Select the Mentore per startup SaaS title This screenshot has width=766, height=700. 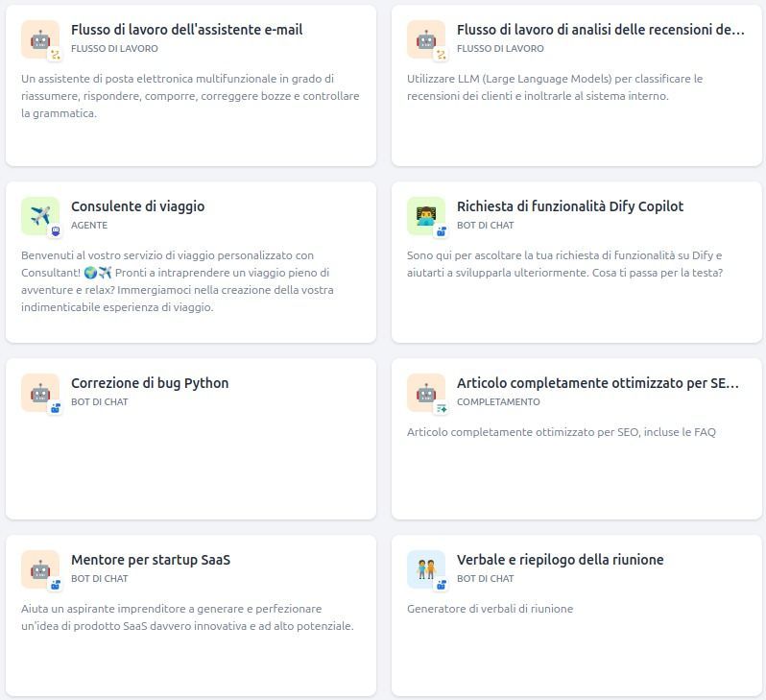(151, 560)
